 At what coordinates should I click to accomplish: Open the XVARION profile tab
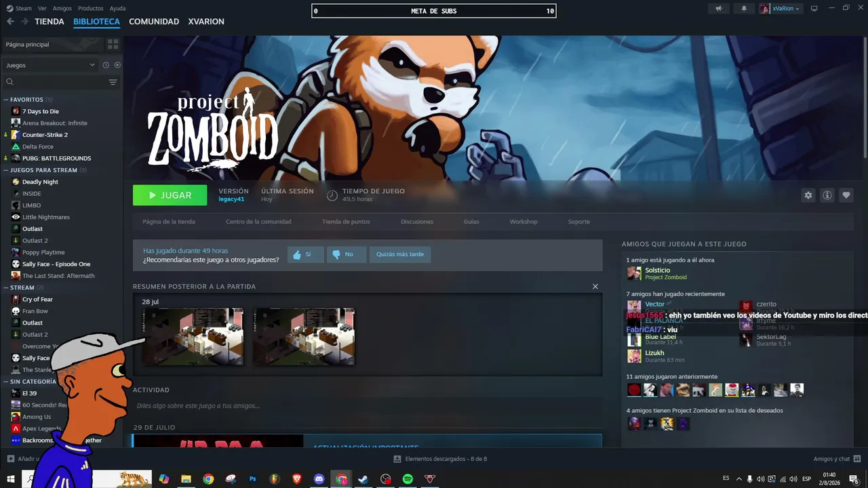[x=206, y=22]
